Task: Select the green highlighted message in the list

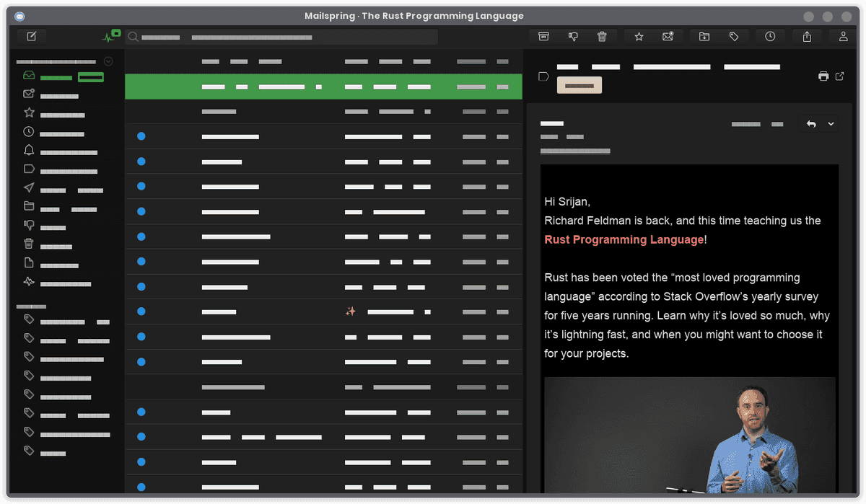Action: tap(323, 87)
